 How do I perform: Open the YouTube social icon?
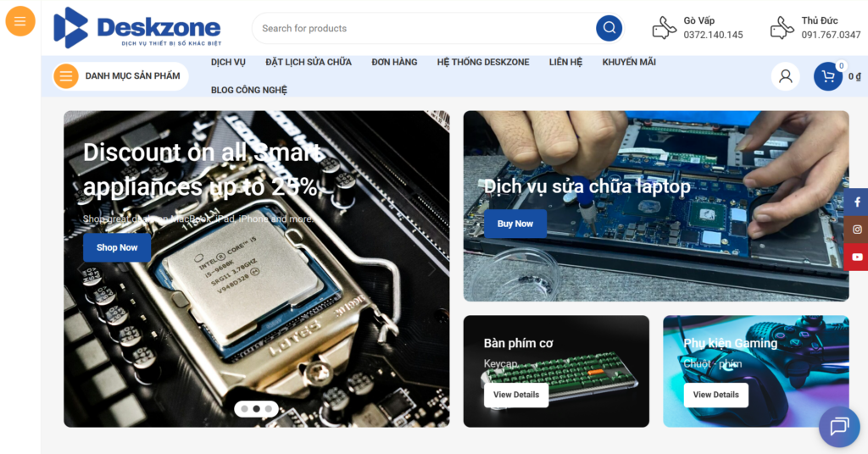(x=857, y=257)
